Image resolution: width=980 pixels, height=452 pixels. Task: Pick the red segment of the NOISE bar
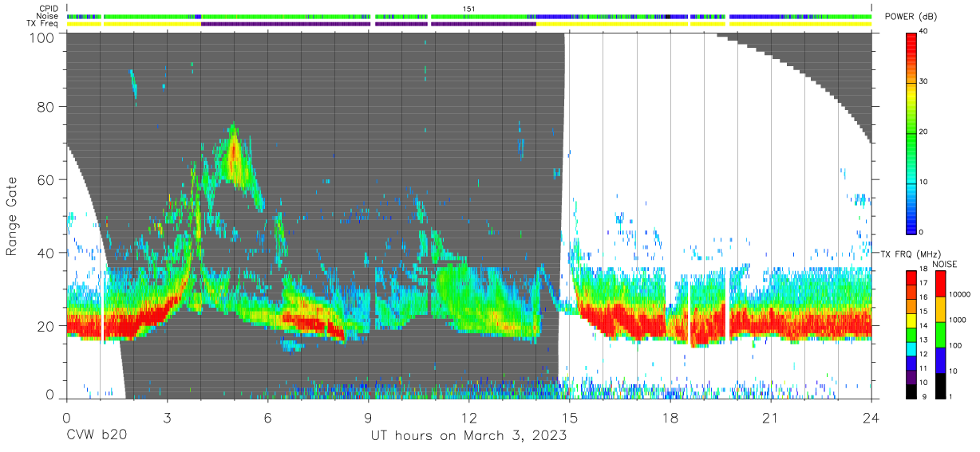[941, 284]
